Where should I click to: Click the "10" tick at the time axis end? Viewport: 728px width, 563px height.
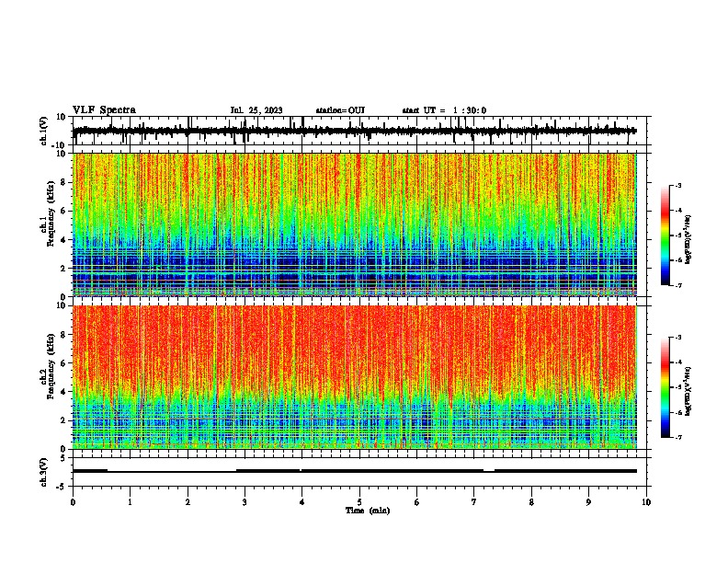[x=646, y=502]
